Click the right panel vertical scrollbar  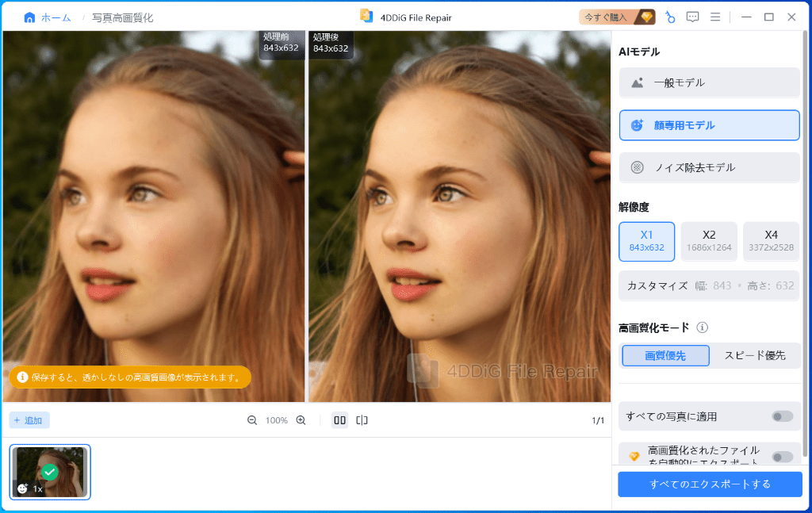(x=806, y=243)
